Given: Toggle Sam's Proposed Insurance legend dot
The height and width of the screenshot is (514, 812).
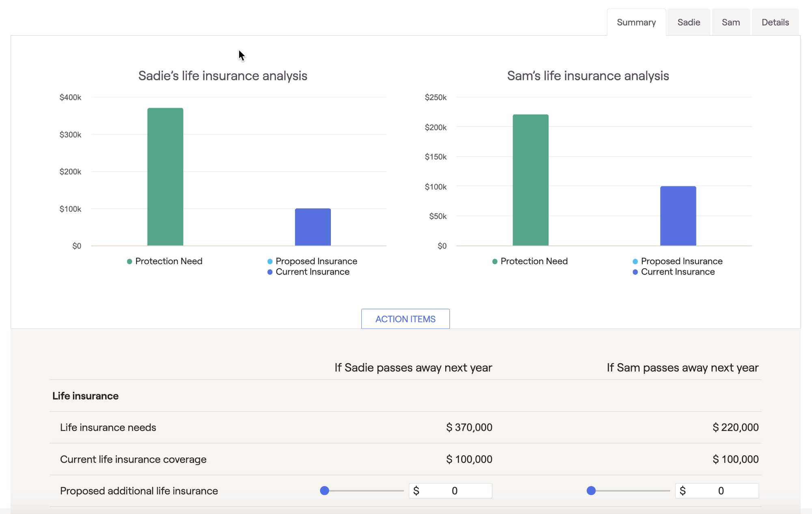Looking at the screenshot, I should click(x=635, y=262).
